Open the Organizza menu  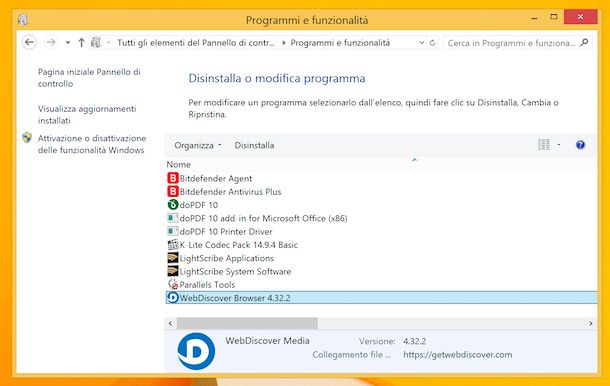[x=198, y=145]
